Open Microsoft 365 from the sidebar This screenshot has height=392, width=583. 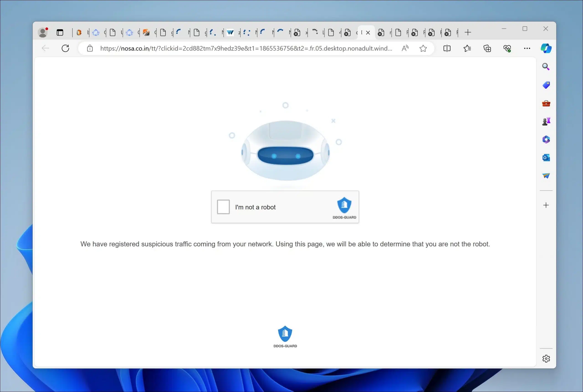546,139
